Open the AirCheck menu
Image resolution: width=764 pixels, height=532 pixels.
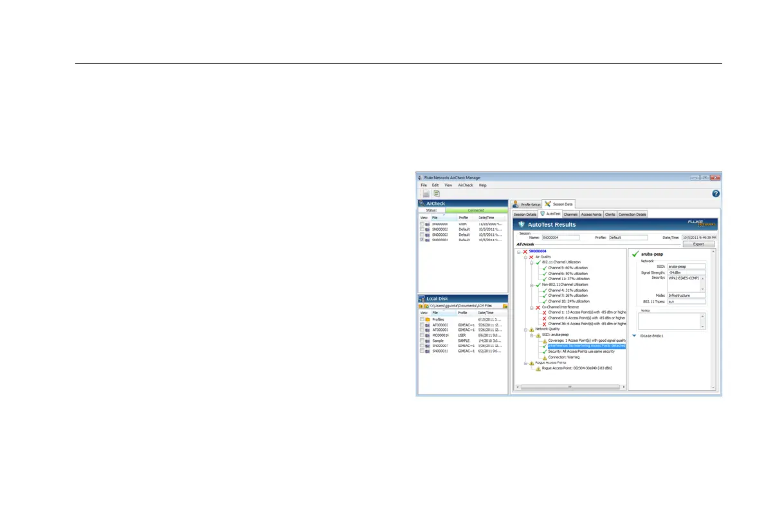click(x=466, y=186)
